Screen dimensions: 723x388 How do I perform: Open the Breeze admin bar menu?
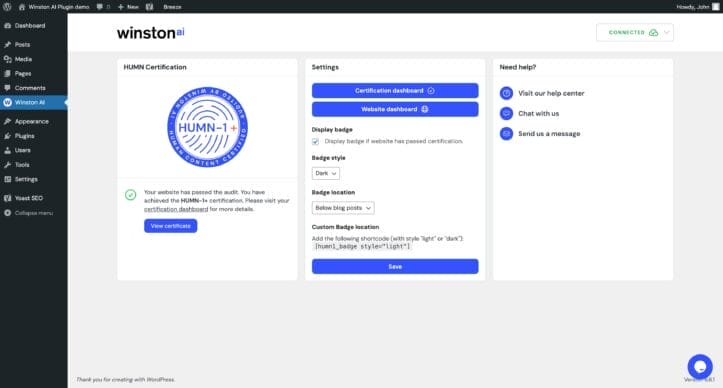point(172,7)
